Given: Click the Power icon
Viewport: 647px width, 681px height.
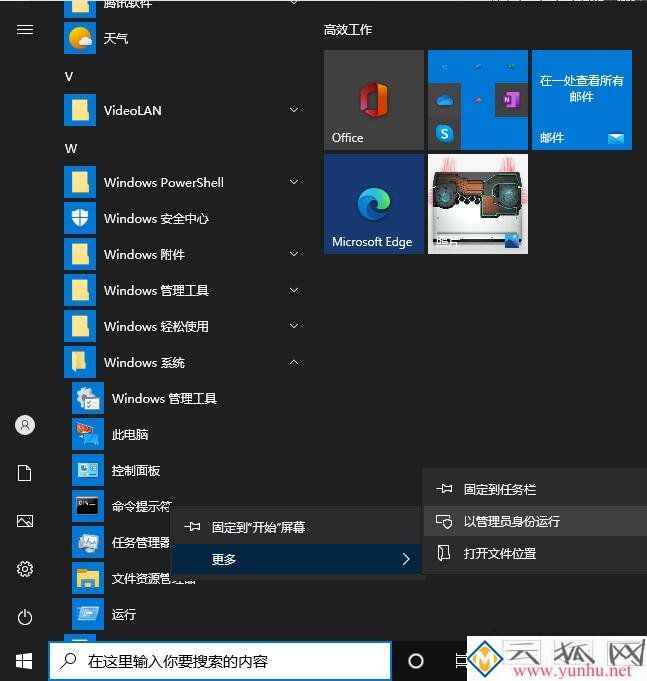Looking at the screenshot, I should tap(25, 617).
